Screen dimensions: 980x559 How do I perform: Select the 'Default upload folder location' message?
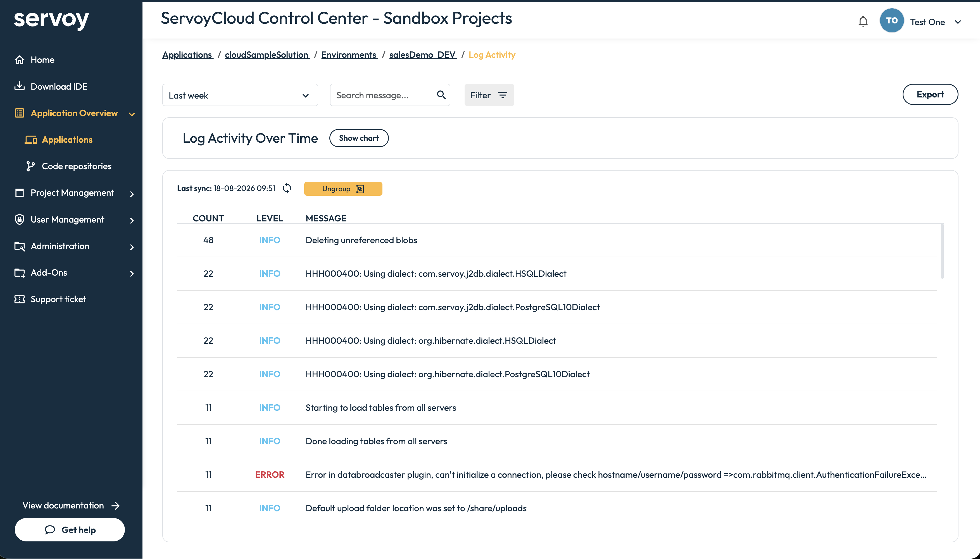(416, 508)
